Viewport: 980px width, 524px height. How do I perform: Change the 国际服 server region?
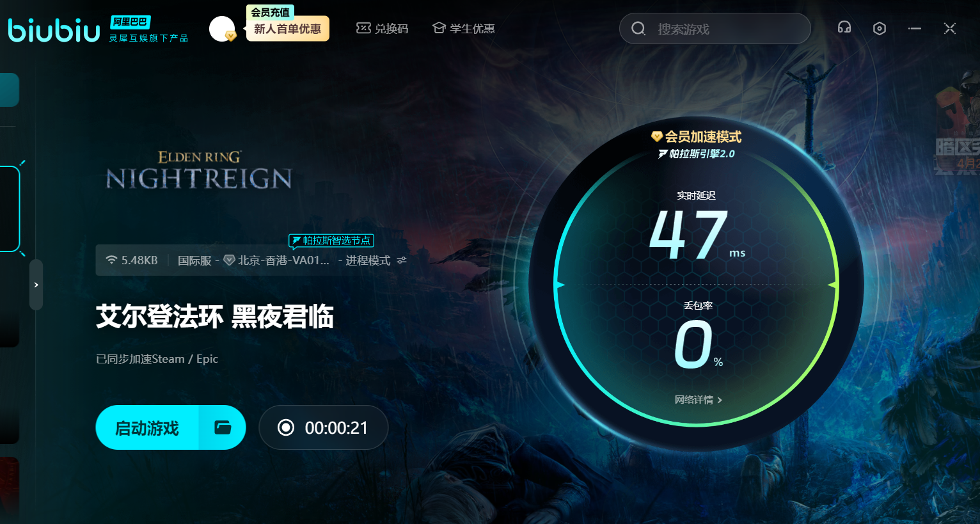(x=194, y=260)
